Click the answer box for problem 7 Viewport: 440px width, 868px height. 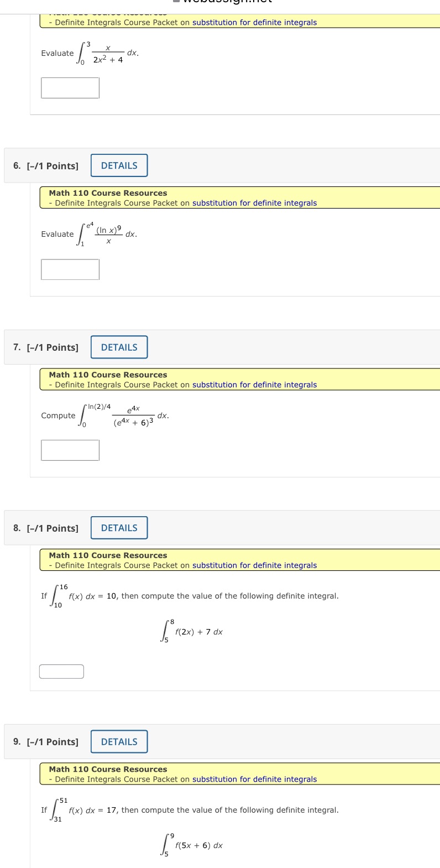[70, 450]
